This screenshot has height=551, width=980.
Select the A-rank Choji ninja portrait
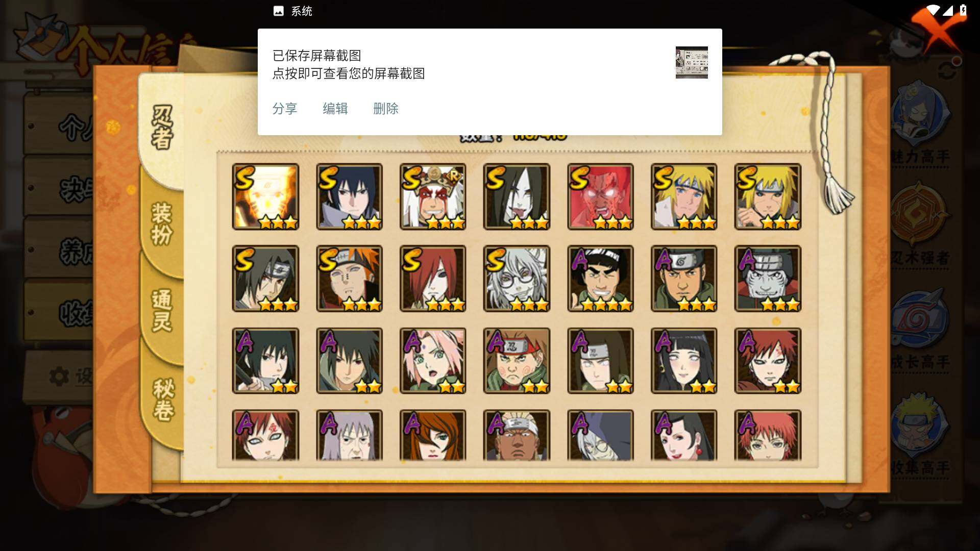[x=517, y=361]
